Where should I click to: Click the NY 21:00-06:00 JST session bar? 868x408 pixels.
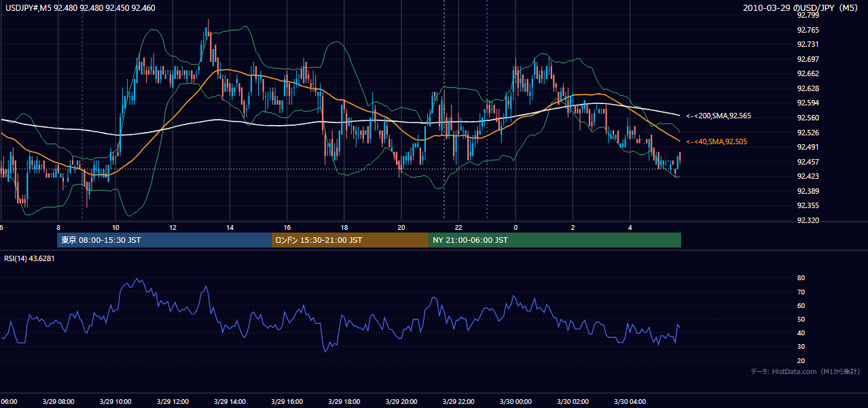[x=555, y=240]
